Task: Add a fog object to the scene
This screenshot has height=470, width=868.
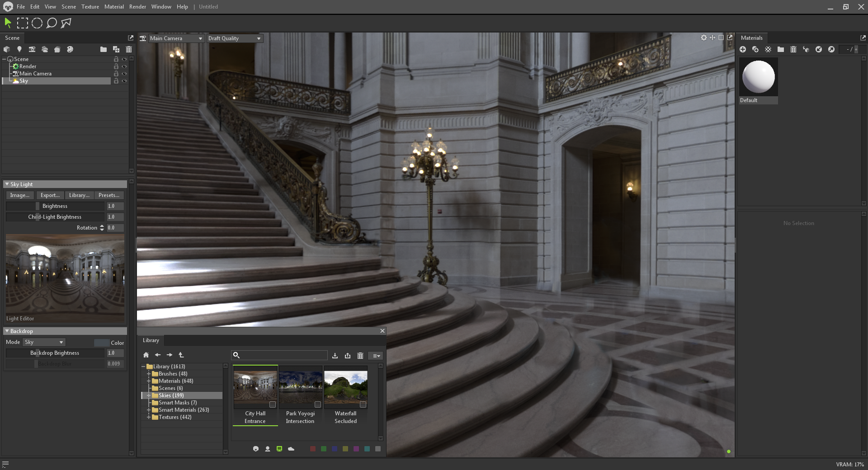Action: click(x=45, y=49)
